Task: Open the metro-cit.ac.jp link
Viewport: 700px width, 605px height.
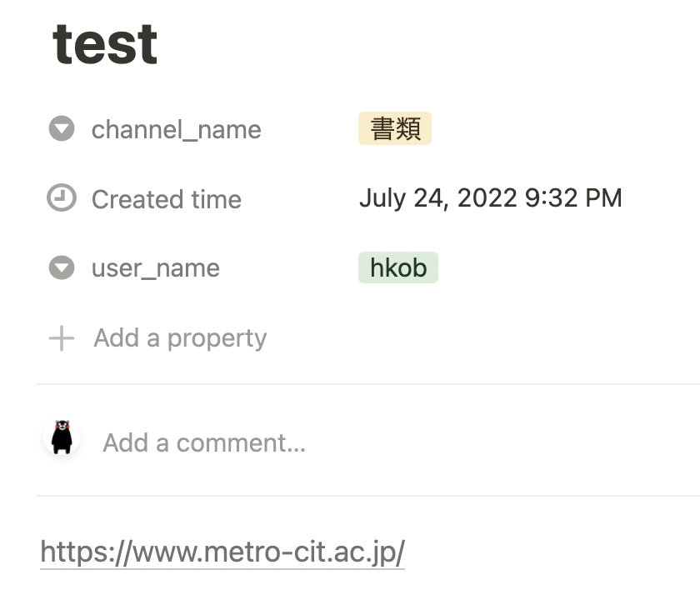Action: pos(222,552)
